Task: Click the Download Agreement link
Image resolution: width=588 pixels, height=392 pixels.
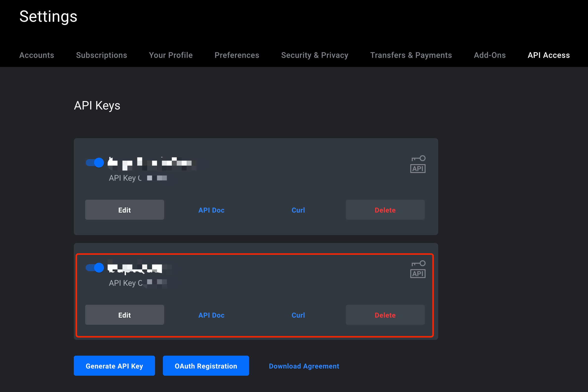Action: [x=304, y=366]
